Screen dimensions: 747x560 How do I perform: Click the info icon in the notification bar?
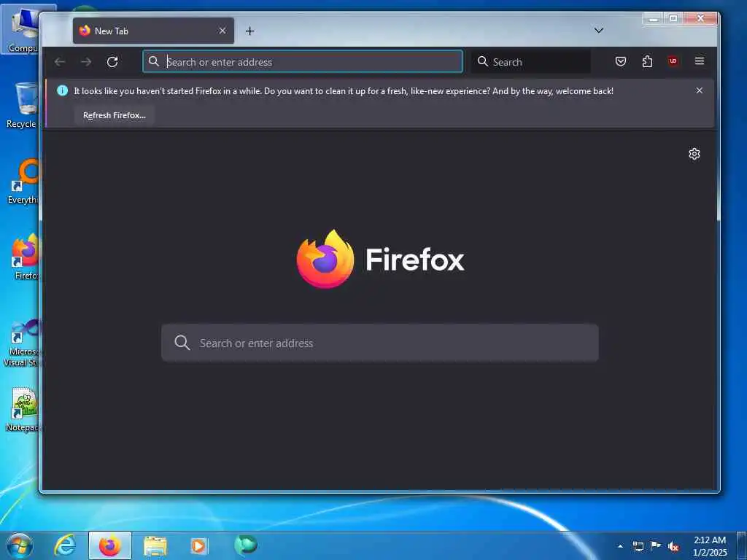[x=63, y=90]
